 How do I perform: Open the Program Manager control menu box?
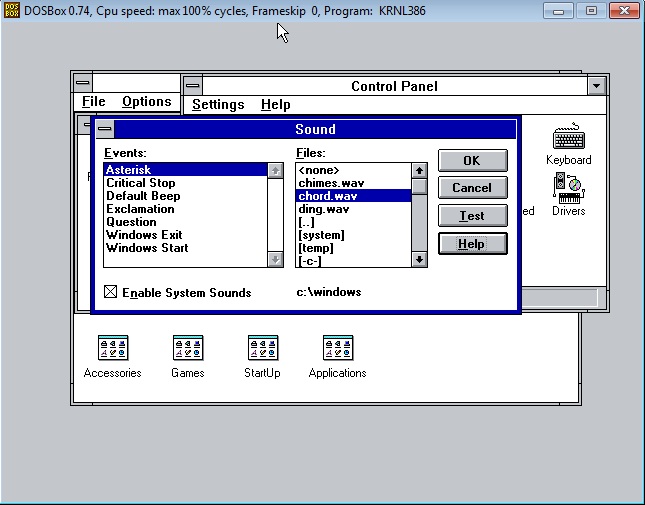83,83
